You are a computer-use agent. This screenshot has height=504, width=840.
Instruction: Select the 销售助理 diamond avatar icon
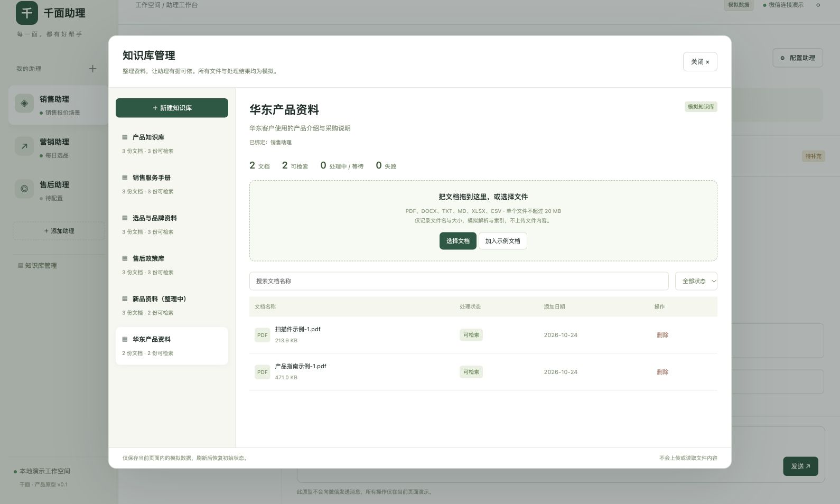24,104
